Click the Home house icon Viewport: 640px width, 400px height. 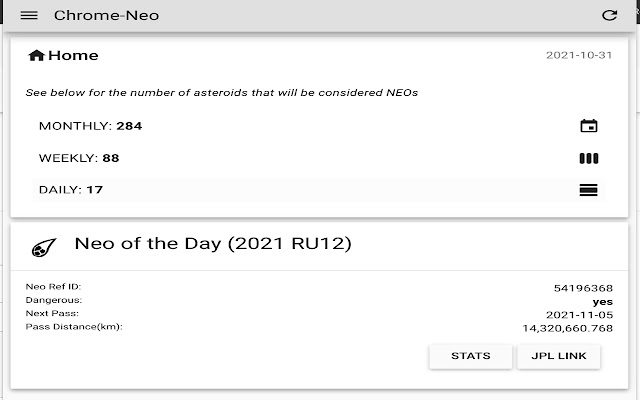pyautogui.click(x=36, y=56)
